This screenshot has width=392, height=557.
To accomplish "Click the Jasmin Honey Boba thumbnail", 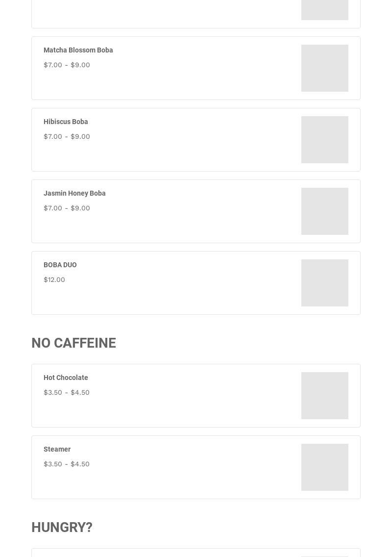I will (324, 211).
